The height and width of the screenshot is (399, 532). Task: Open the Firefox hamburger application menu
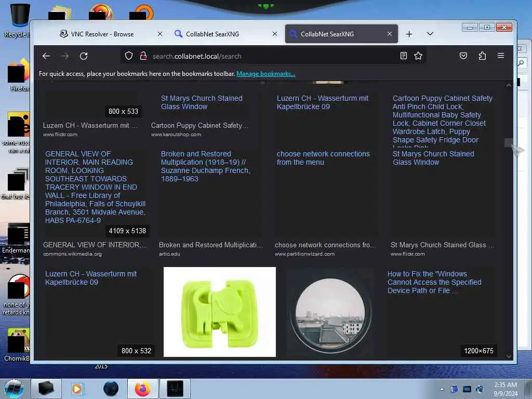[501, 56]
